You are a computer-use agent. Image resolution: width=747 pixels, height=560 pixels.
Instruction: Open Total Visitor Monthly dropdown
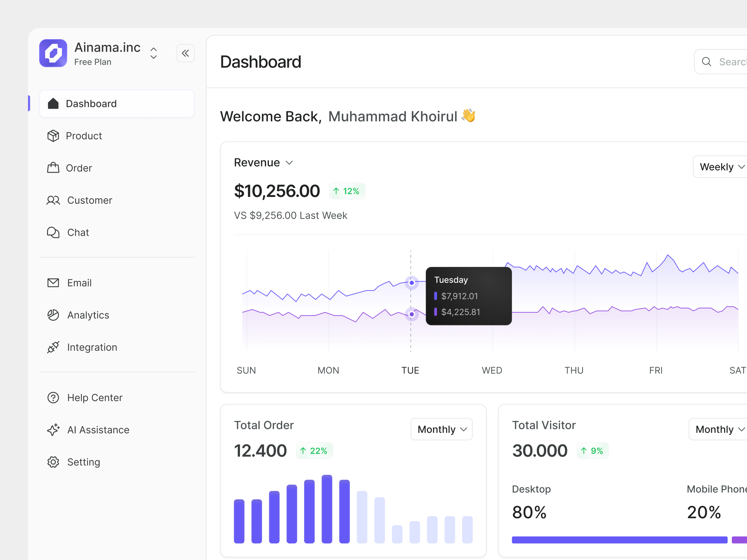[x=718, y=429]
